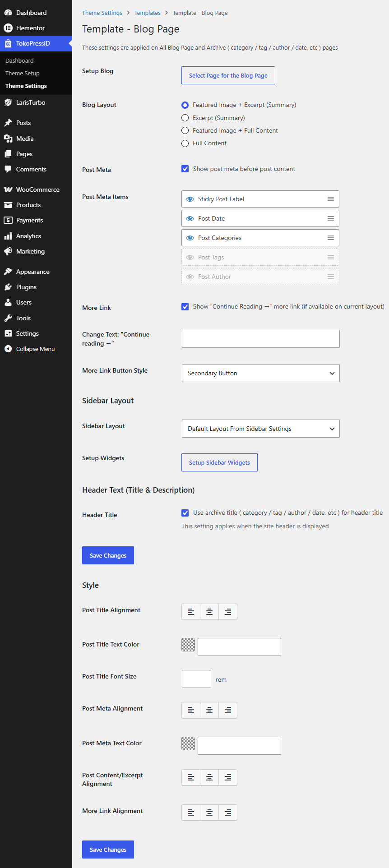Grab the Sticky Post Label drag handle
The image size is (389, 868).
(331, 199)
